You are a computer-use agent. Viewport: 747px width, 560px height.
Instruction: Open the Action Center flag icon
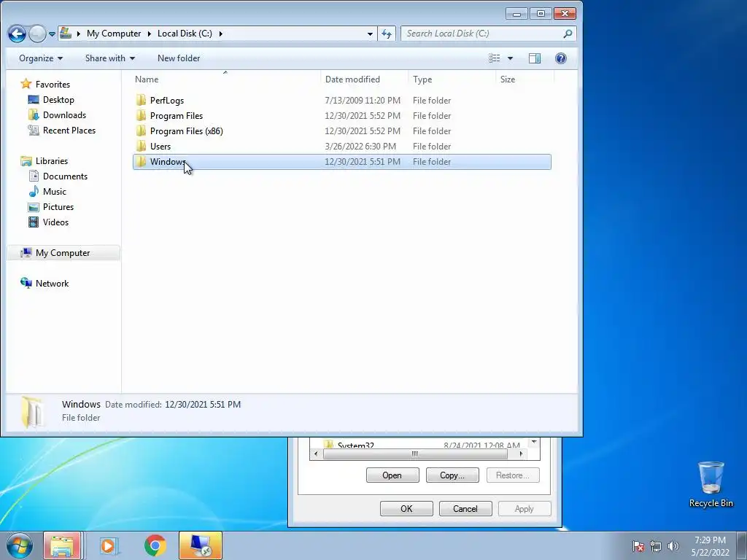point(638,546)
